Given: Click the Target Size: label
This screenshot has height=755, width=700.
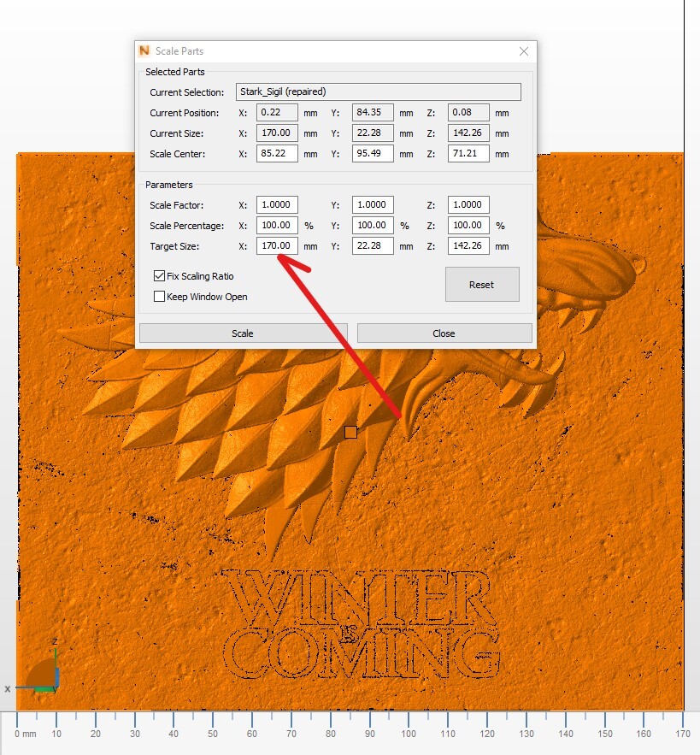Looking at the screenshot, I should click(x=174, y=246).
